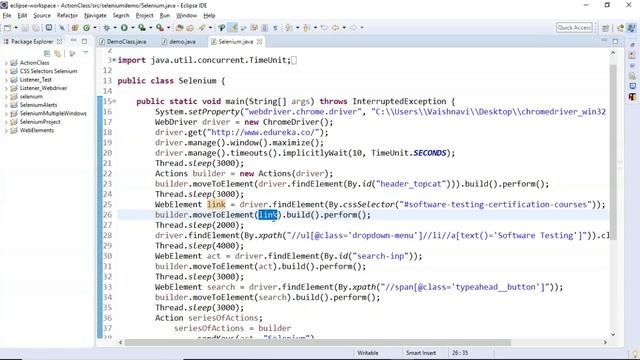Click the Open Task icon
This screenshot has height=360, width=640.
tap(190, 28)
